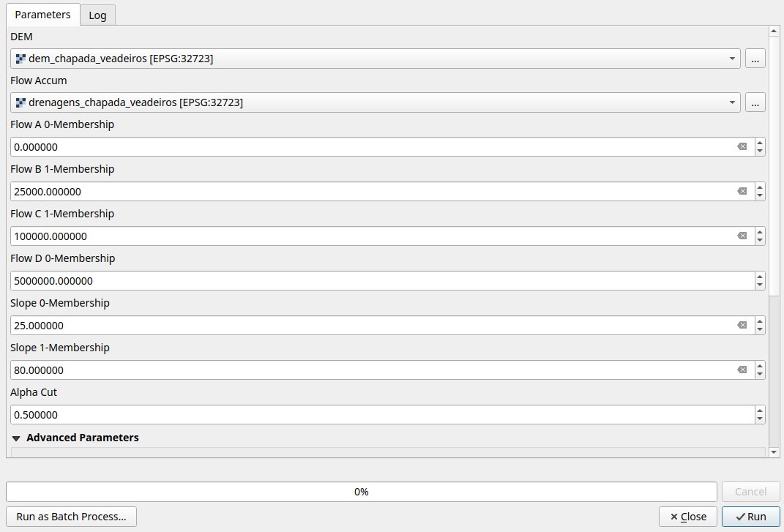Switch to the Log tab
This screenshot has height=532, width=784.
click(97, 15)
